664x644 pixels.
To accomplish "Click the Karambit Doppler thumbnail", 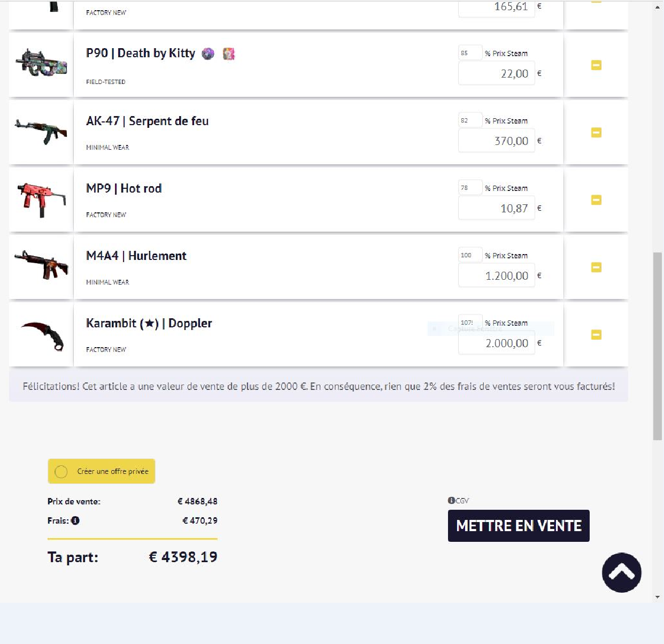I will [x=41, y=335].
